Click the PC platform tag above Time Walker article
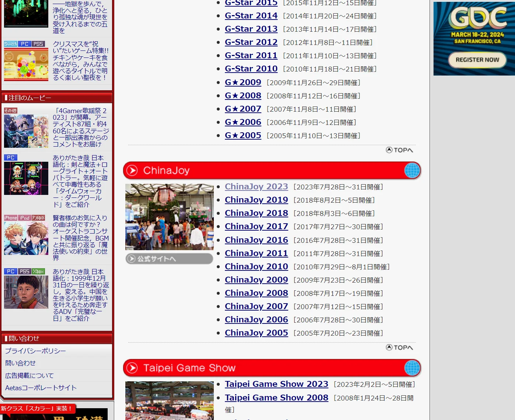 11,158
